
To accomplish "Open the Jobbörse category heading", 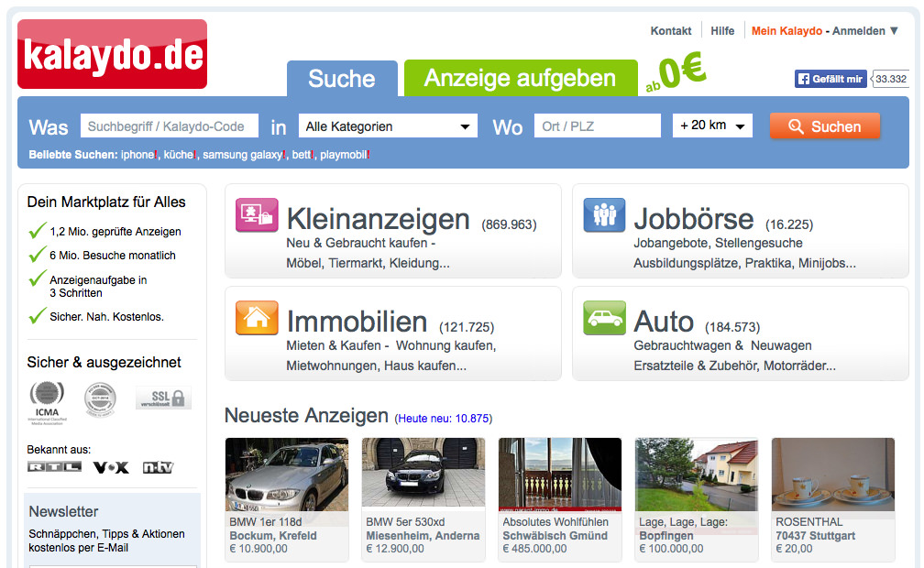I will point(694,219).
